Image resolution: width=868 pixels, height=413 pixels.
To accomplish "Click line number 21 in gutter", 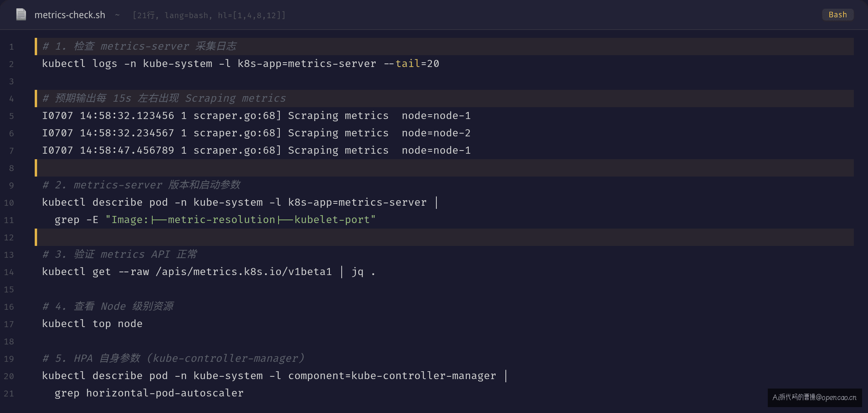I will 9,394.
